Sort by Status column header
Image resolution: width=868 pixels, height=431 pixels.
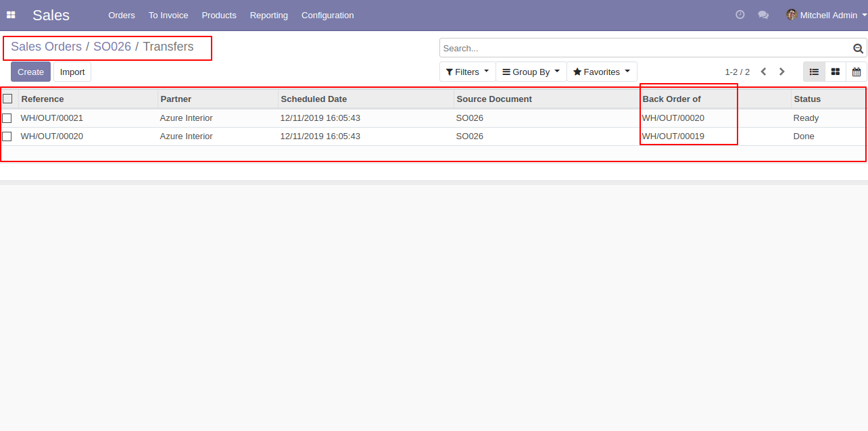coord(829,99)
